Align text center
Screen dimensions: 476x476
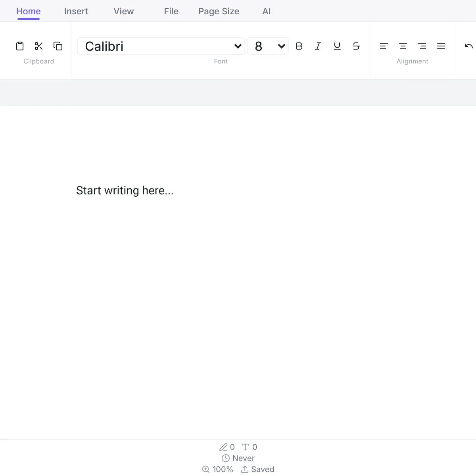point(403,46)
